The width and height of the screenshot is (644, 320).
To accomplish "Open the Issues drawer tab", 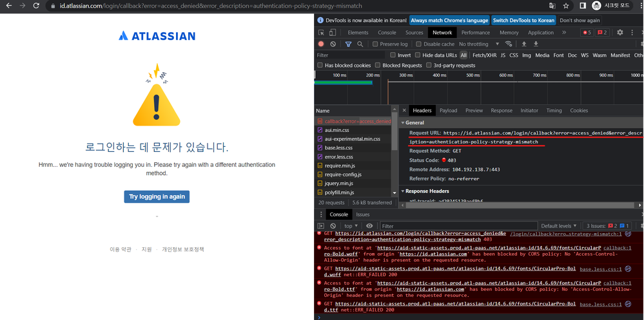I will click(x=362, y=214).
